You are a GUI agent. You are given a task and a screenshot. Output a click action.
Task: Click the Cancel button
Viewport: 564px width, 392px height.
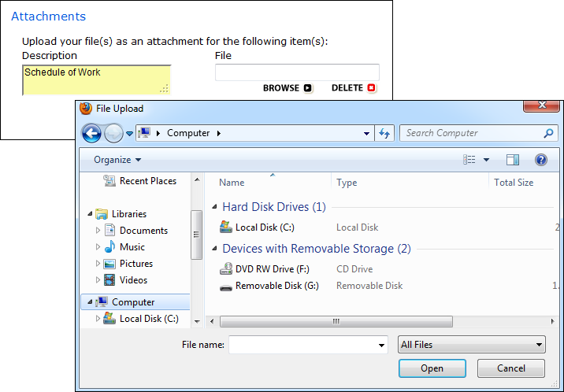tap(510, 368)
